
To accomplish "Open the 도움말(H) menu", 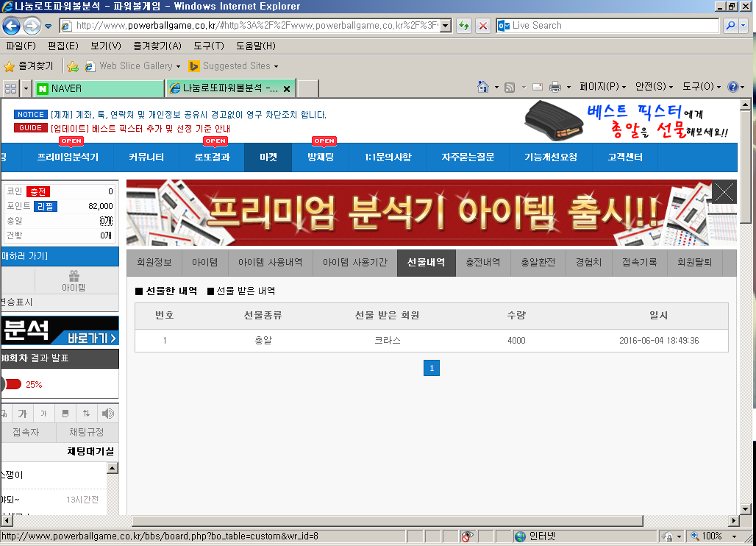I will tap(255, 46).
